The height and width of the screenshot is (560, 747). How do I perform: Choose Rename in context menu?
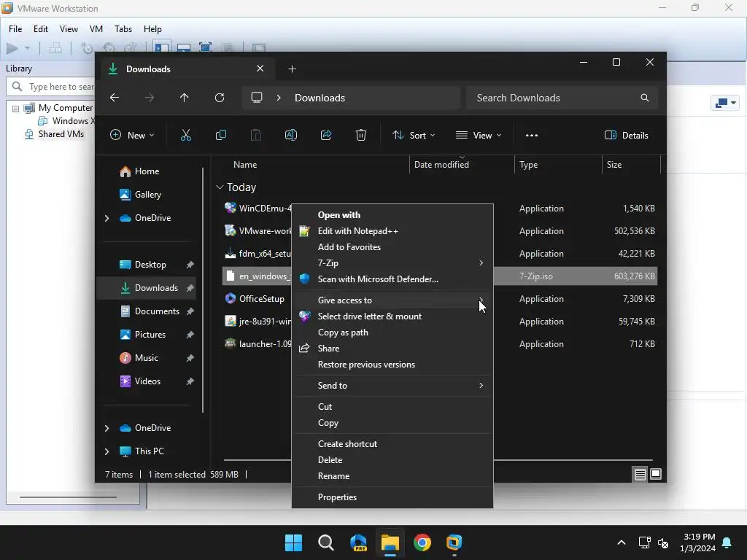coord(392,476)
